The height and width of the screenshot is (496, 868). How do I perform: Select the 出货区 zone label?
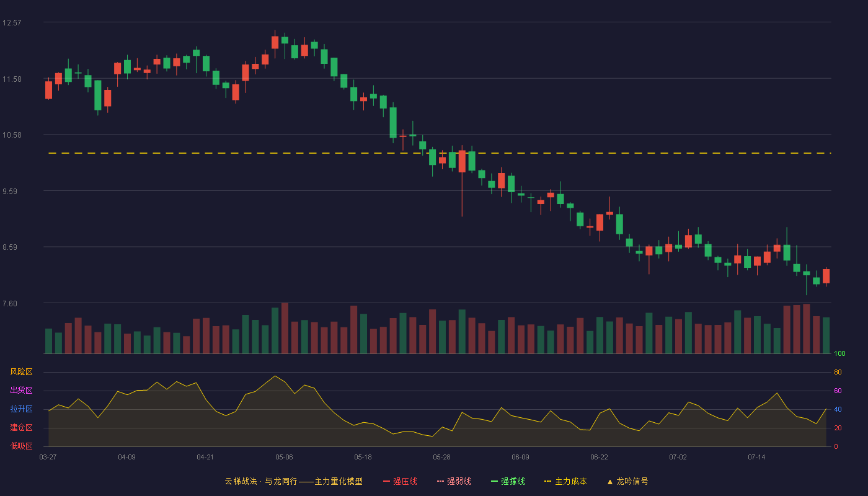click(21, 391)
